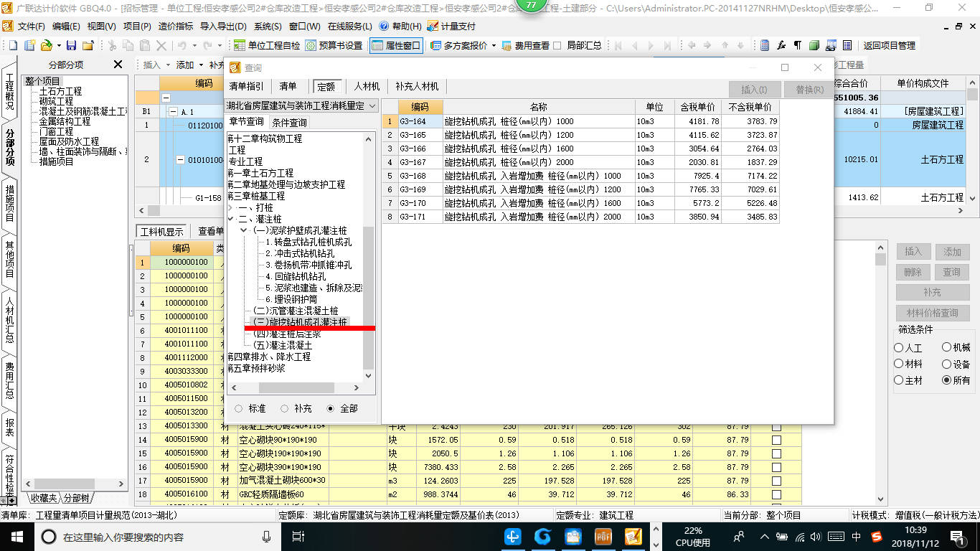Open the 单位工程自检 self-check tool
Image resolution: width=980 pixels, height=551 pixels.
(x=267, y=45)
